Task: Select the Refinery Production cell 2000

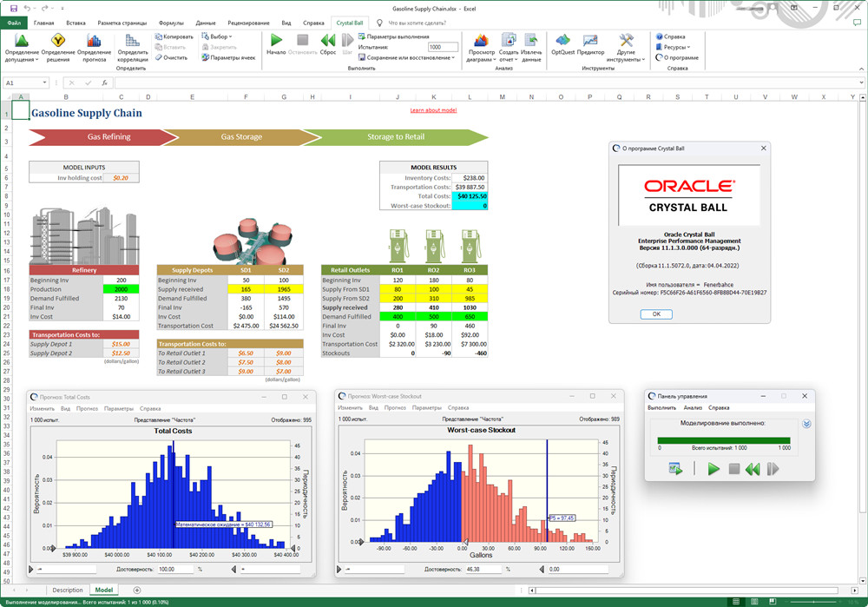Action: (121, 289)
